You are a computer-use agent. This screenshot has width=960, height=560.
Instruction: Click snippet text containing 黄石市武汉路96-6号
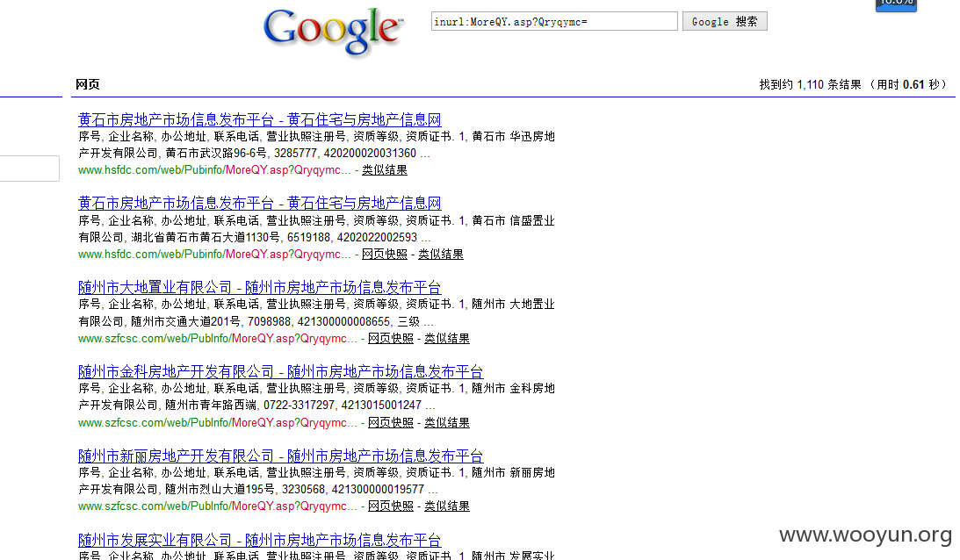[254, 153]
